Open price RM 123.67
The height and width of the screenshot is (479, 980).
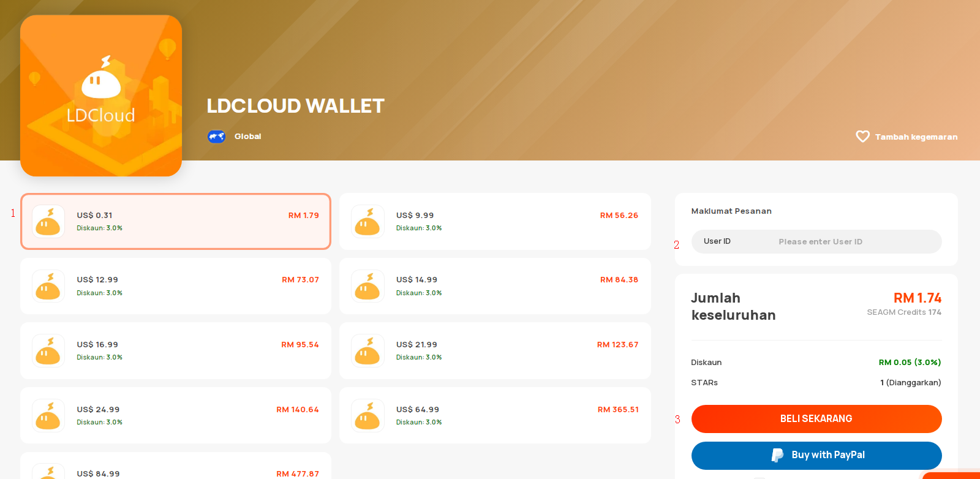(x=617, y=345)
